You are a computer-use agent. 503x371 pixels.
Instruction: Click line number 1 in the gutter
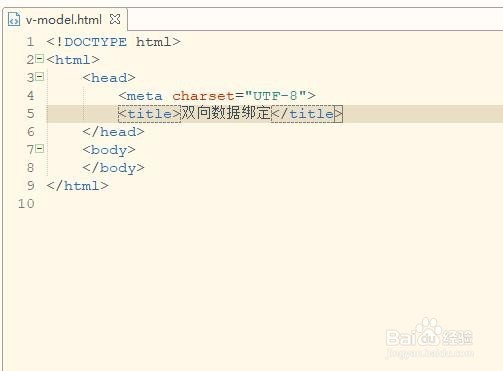pos(30,42)
